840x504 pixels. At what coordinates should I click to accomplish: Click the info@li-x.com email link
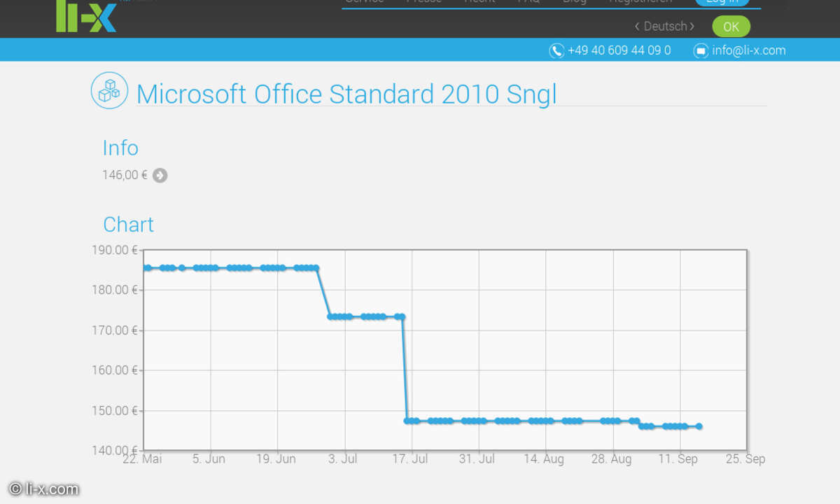pos(748,50)
